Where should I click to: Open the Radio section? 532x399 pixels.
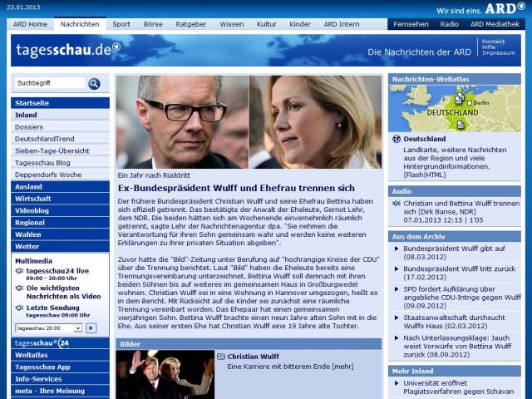(x=450, y=24)
